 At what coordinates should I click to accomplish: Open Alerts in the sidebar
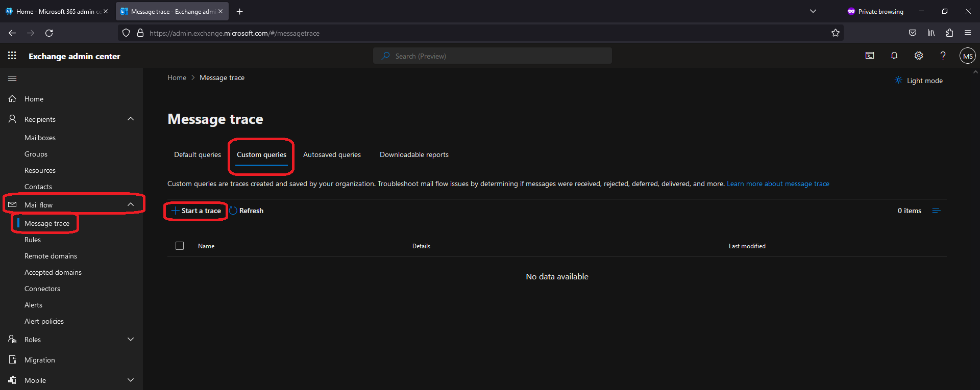(33, 305)
